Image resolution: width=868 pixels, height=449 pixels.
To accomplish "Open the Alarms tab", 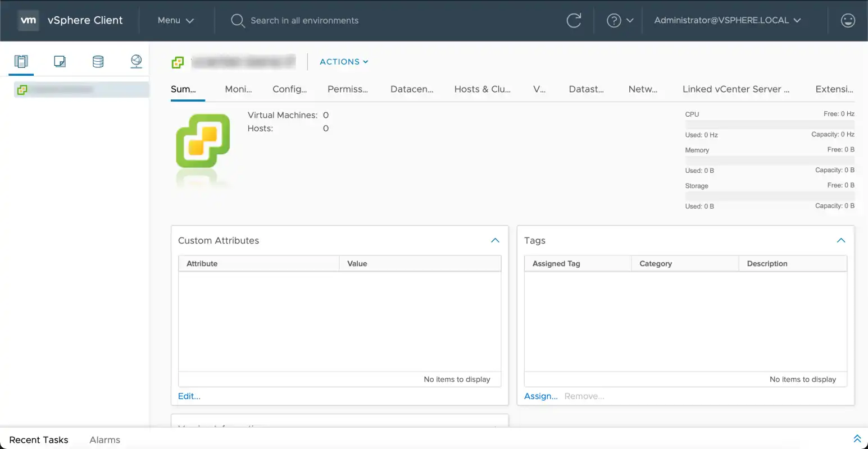I will (x=104, y=440).
